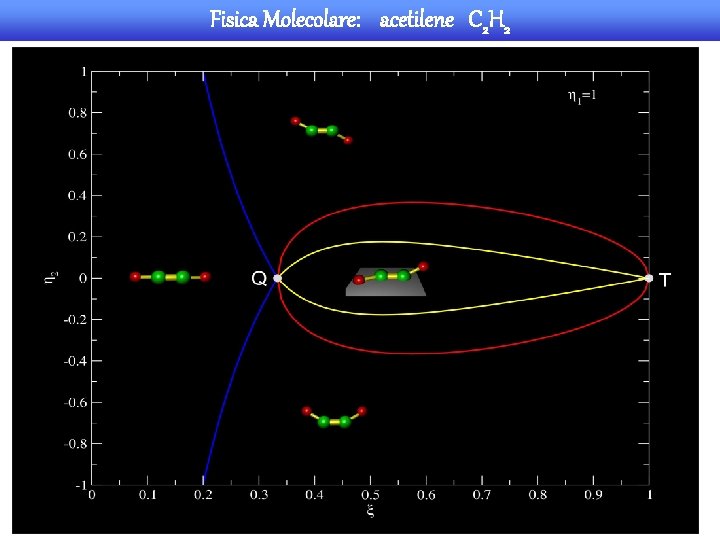Click x-axis tick label 0.3
The height and width of the screenshot is (540, 720).
[x=259, y=495]
